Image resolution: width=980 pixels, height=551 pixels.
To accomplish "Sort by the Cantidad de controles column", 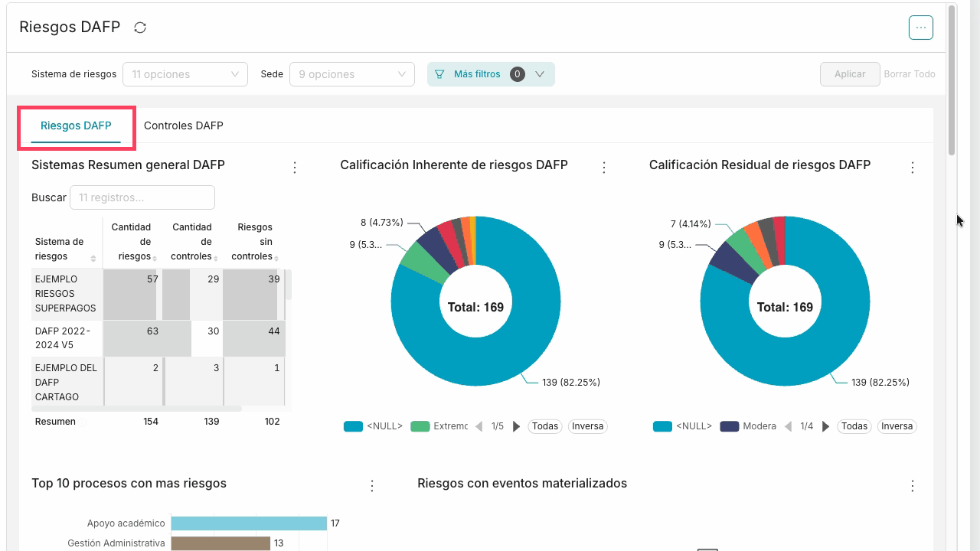I will pyautogui.click(x=215, y=258).
